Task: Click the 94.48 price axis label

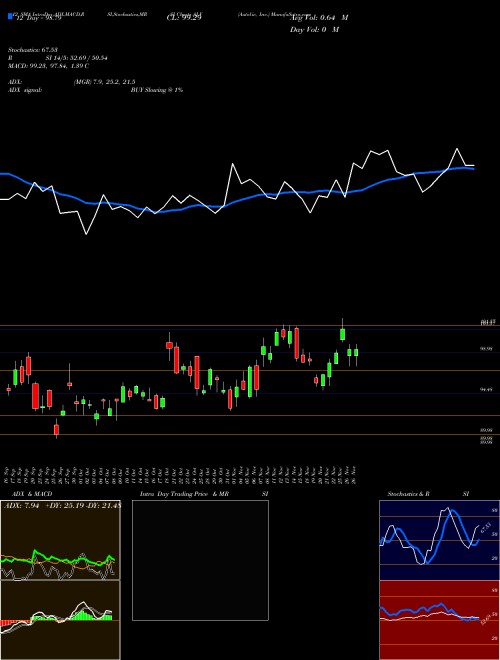Action: pyautogui.click(x=486, y=390)
